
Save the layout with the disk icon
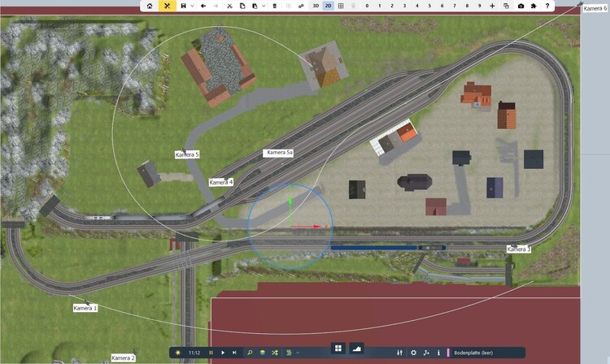[x=183, y=6]
